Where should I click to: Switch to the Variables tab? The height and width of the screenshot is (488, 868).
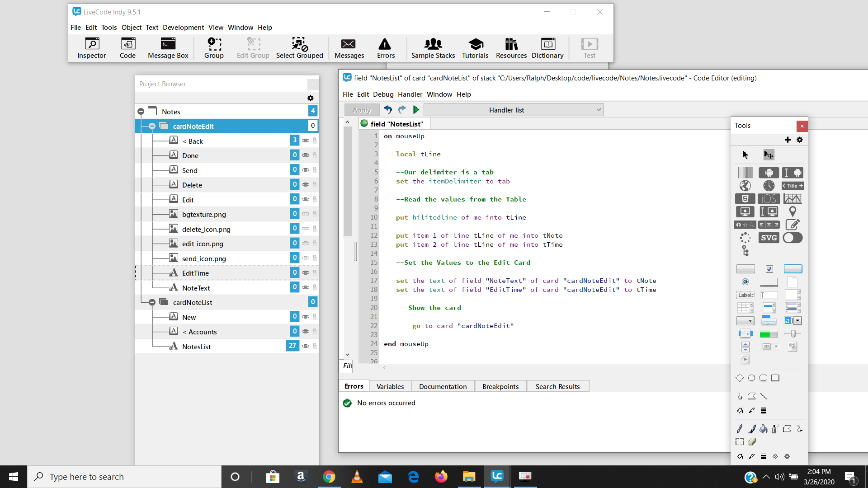click(390, 386)
